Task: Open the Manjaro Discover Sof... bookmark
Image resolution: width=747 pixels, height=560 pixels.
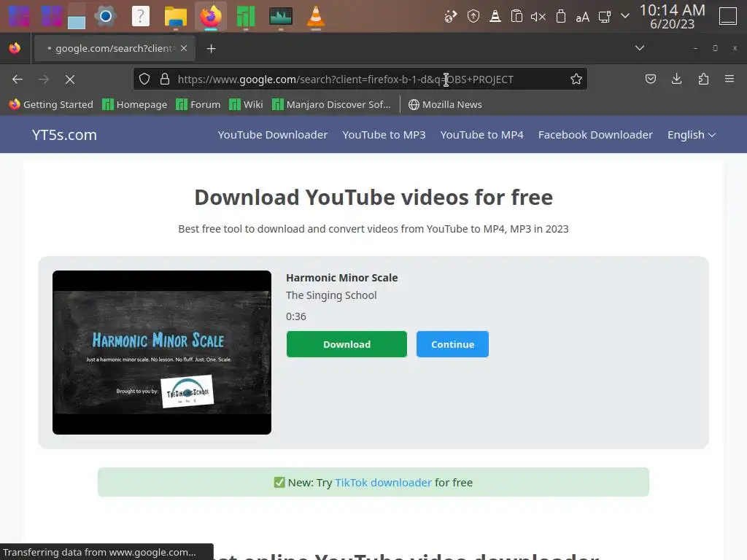Action: tap(331, 104)
